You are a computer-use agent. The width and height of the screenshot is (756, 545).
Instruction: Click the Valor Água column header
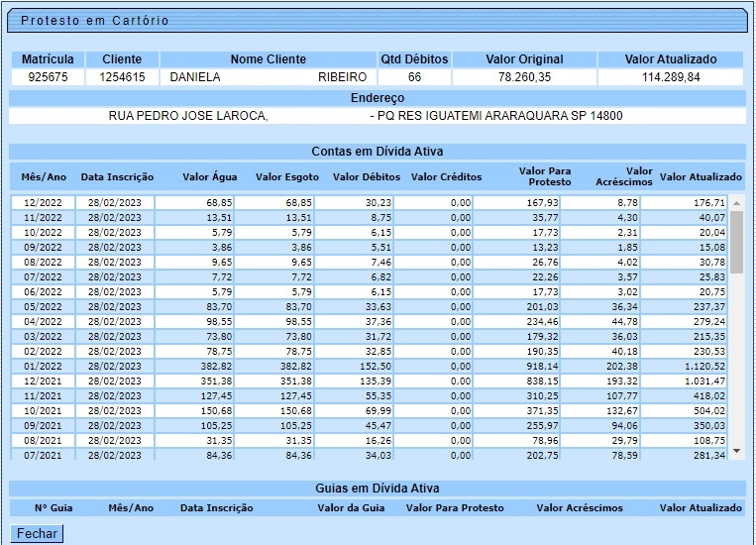(x=210, y=177)
